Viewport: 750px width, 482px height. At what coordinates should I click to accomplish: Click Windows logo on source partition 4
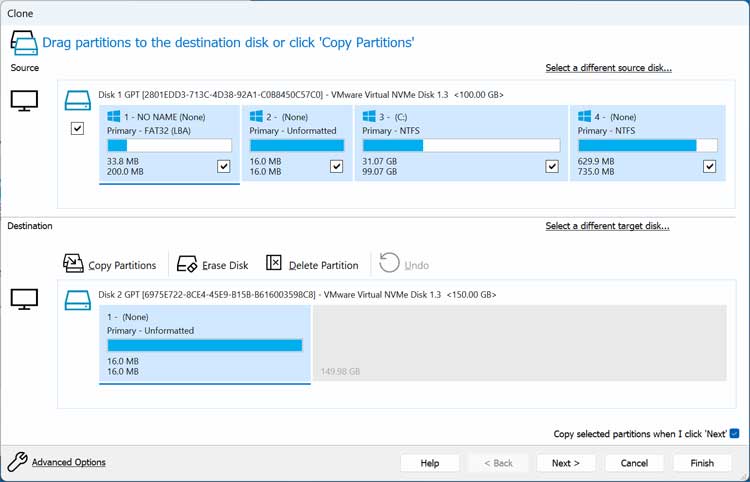pos(585,116)
